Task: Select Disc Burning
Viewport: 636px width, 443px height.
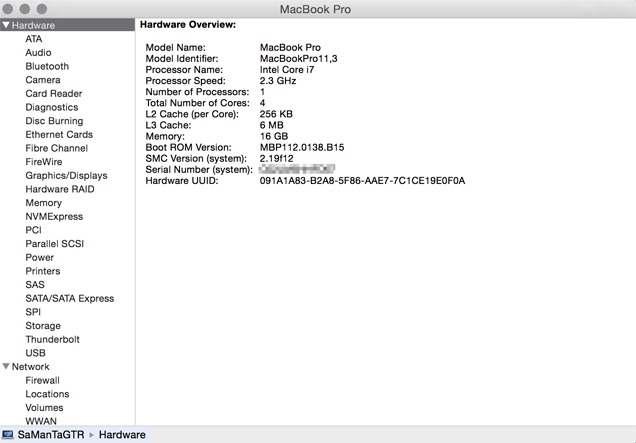Action: pyautogui.click(x=54, y=121)
